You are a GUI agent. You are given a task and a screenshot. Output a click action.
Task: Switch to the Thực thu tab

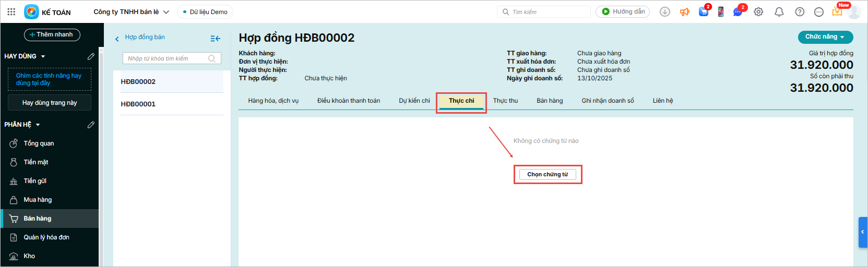505,101
